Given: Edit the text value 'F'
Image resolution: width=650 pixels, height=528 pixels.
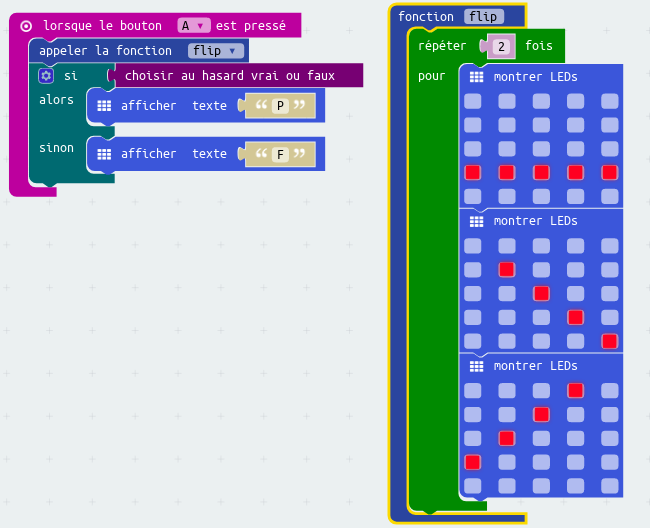Looking at the screenshot, I should pos(280,155).
